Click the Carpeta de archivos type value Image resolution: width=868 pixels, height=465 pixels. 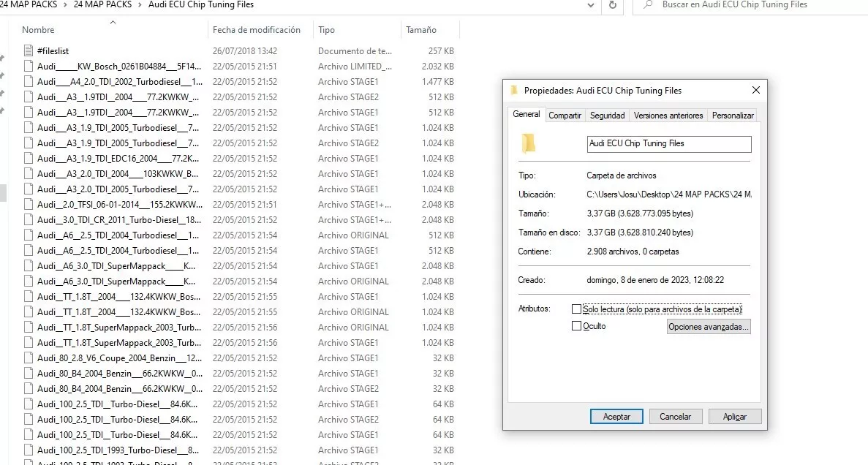coord(622,175)
